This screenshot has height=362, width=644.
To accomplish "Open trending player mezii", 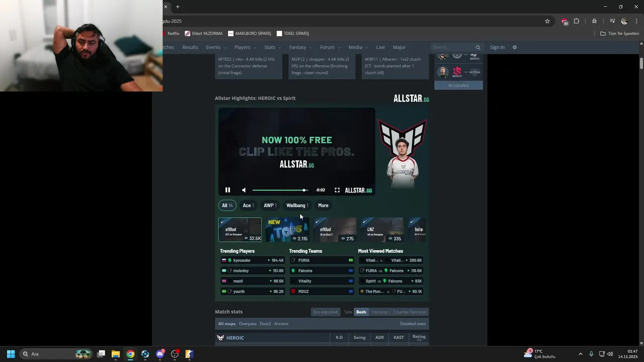I will (x=253, y=281).
